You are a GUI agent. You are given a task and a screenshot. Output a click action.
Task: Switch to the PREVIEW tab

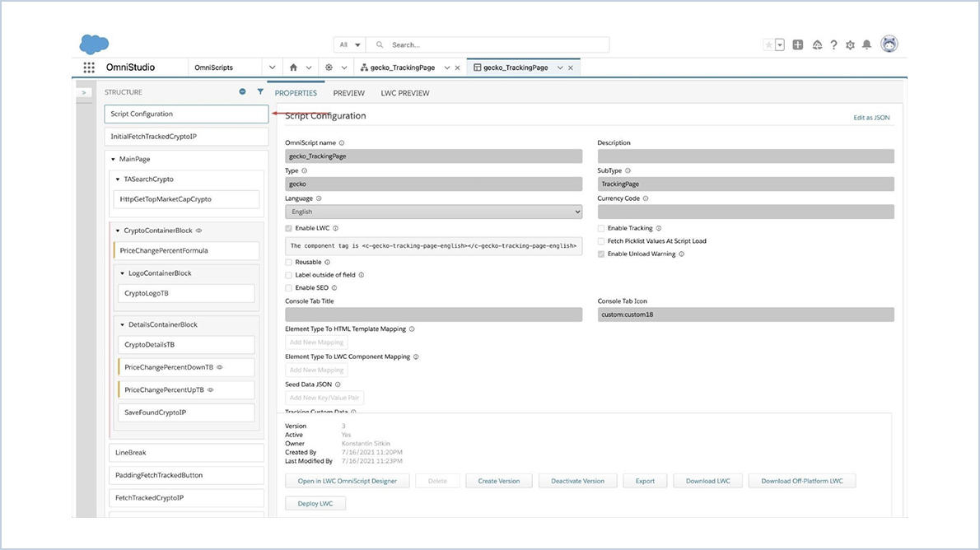[x=348, y=93]
